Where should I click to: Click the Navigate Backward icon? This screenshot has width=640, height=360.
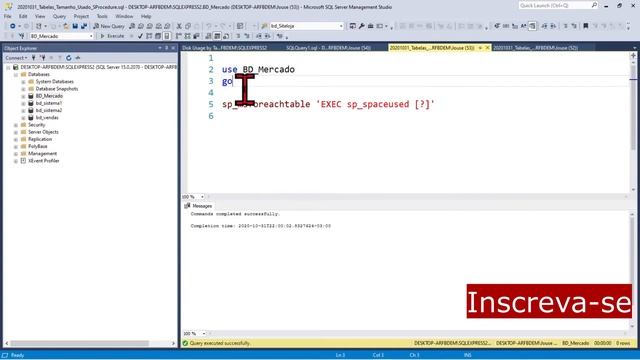coord(13,26)
